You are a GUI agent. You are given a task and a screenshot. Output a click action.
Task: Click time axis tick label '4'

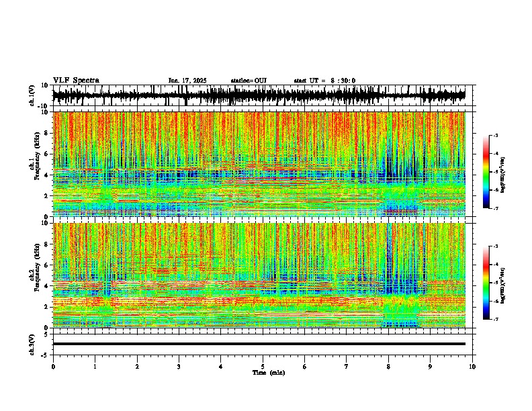[x=221, y=367]
